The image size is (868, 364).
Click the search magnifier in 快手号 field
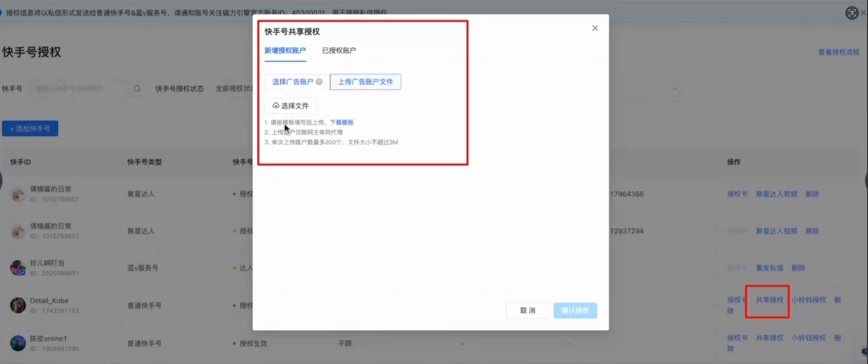(x=137, y=89)
